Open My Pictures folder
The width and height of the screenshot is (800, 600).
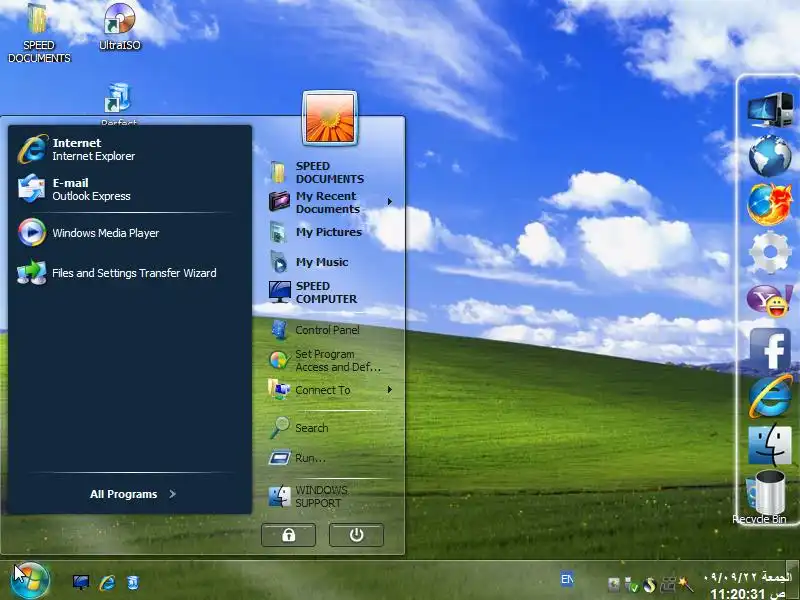pyautogui.click(x=329, y=232)
